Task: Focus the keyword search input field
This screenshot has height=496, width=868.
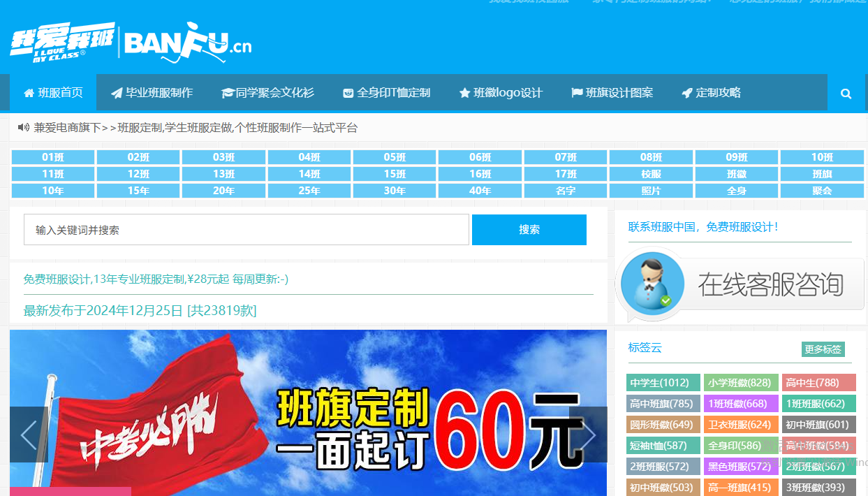Action: pos(246,230)
